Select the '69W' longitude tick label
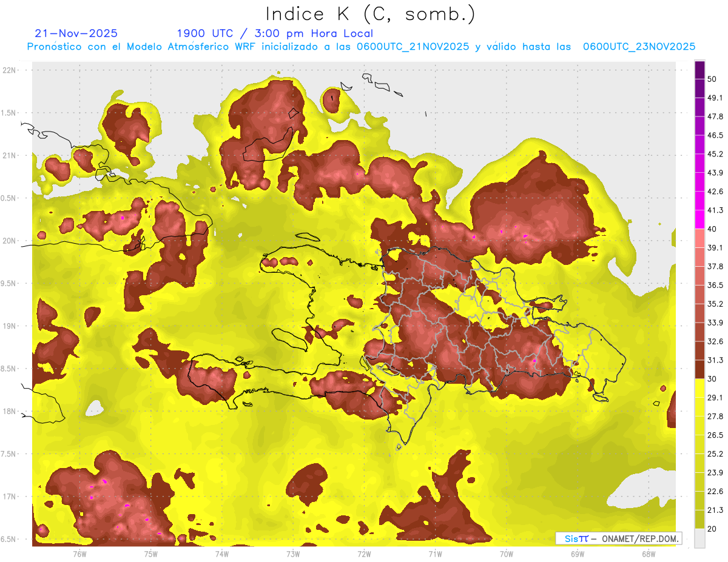The image size is (728, 562). (577, 554)
